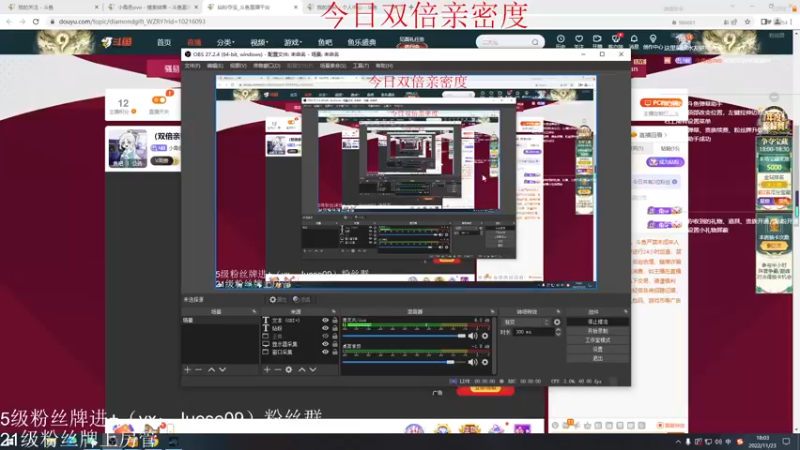Lock the 文本 (GDI+) source
This screenshot has height=450, width=800.
tap(335, 320)
